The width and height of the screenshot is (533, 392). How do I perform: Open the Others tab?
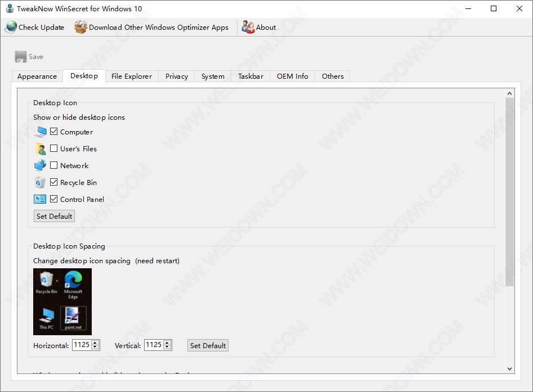pyautogui.click(x=333, y=76)
